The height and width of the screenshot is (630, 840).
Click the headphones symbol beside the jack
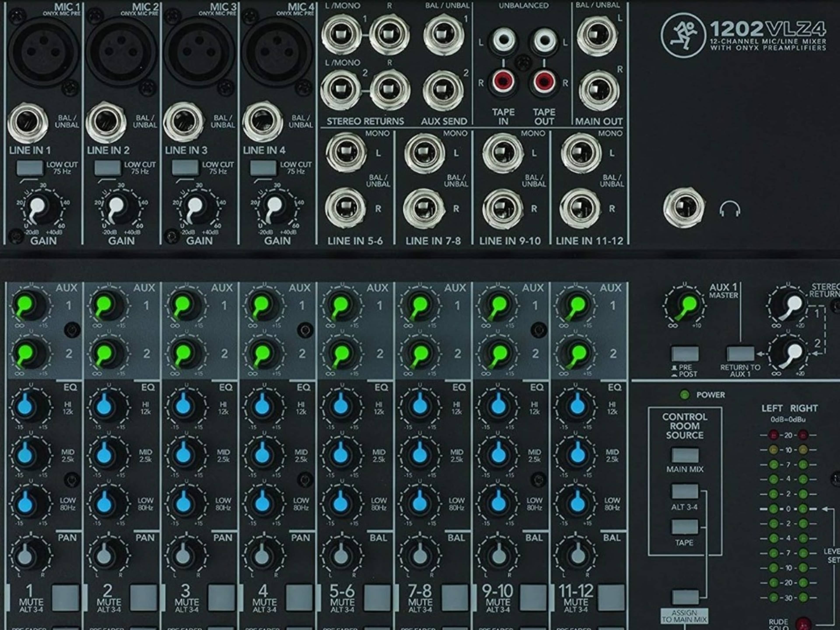[730, 209]
